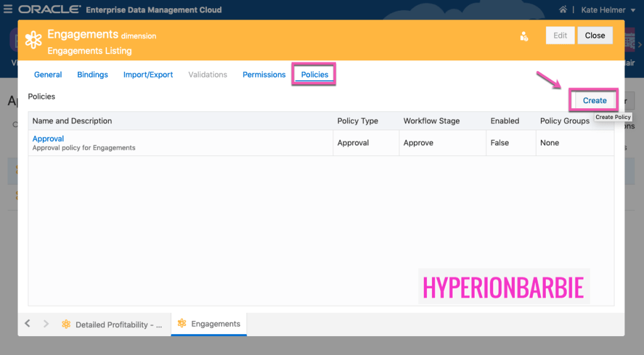Click the Engagements dimension icon in header

[x=33, y=40]
